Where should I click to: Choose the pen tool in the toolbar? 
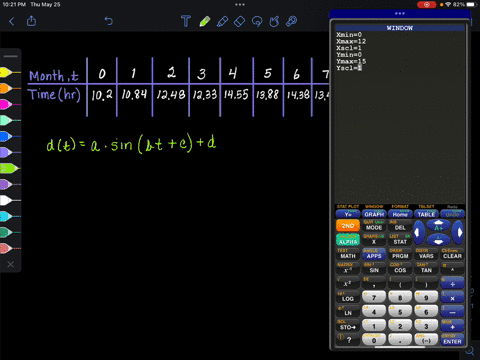(222, 21)
